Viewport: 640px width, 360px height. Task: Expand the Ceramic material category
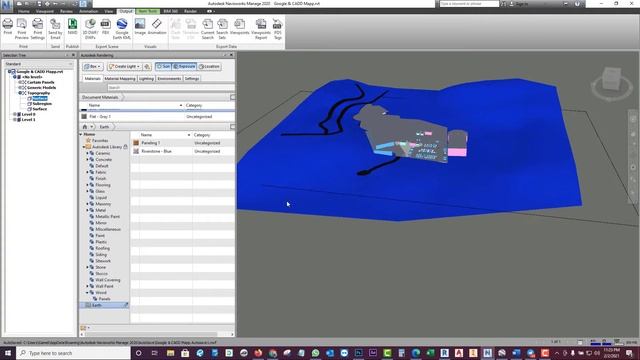87,153
